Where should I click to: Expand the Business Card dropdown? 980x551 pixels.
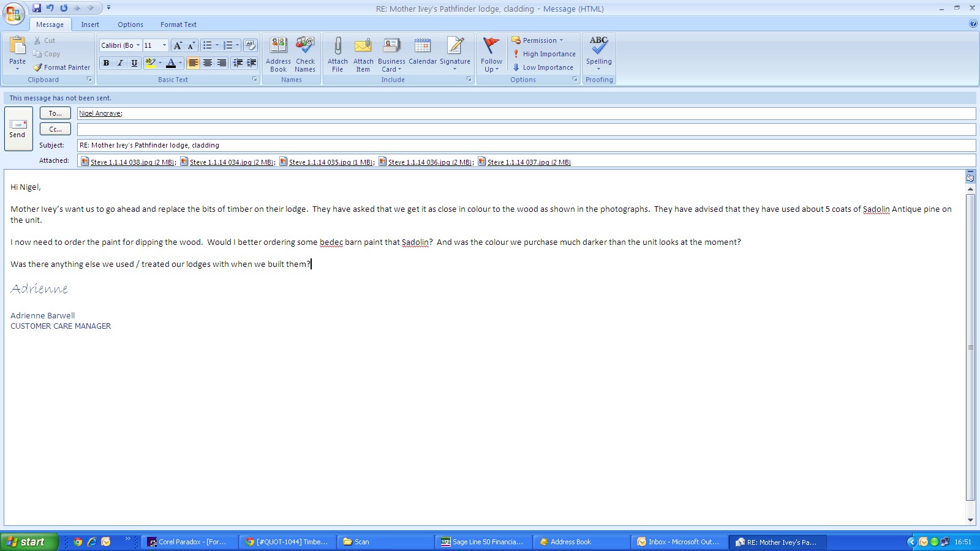coord(391,54)
